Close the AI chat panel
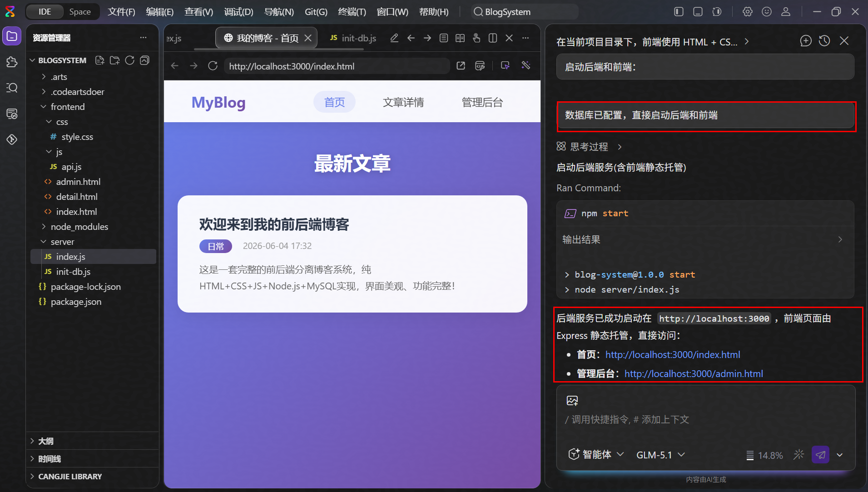Image resolution: width=868 pixels, height=492 pixels. coord(844,41)
